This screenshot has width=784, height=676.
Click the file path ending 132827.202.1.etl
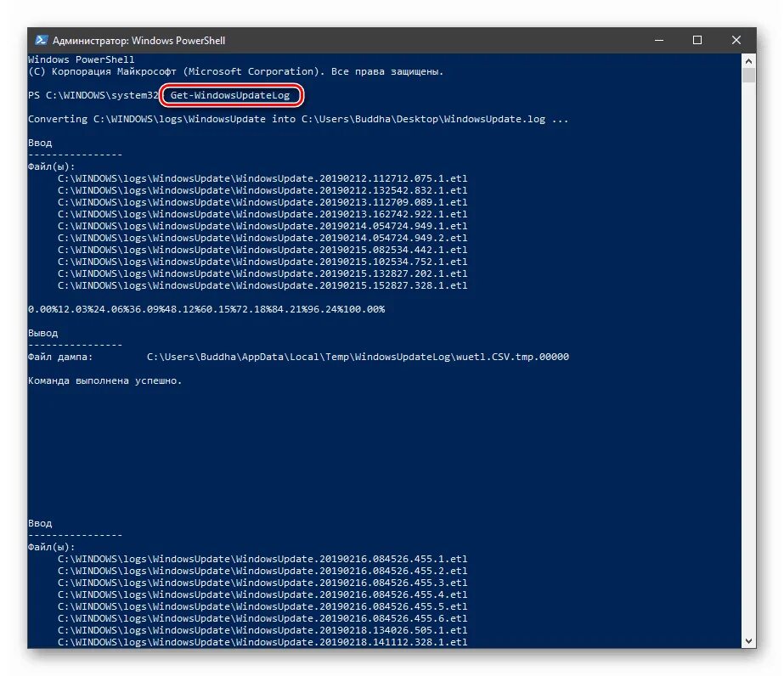[262, 273]
